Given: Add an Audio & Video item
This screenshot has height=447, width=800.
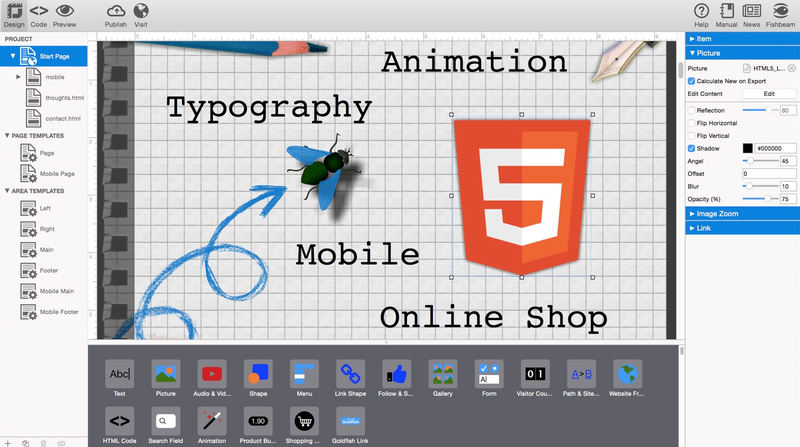Looking at the screenshot, I should (212, 379).
